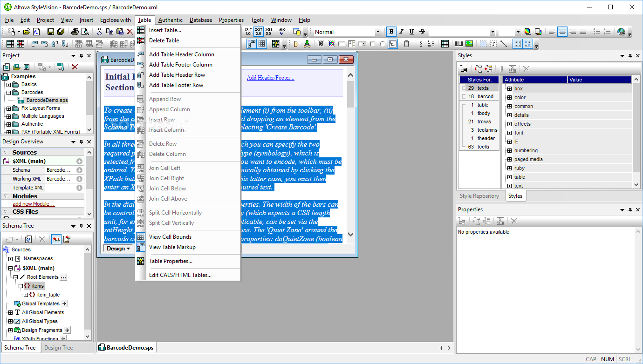643x364 pixels.
Task: Click the plus button beside Design Fragments
Action: click(67, 330)
